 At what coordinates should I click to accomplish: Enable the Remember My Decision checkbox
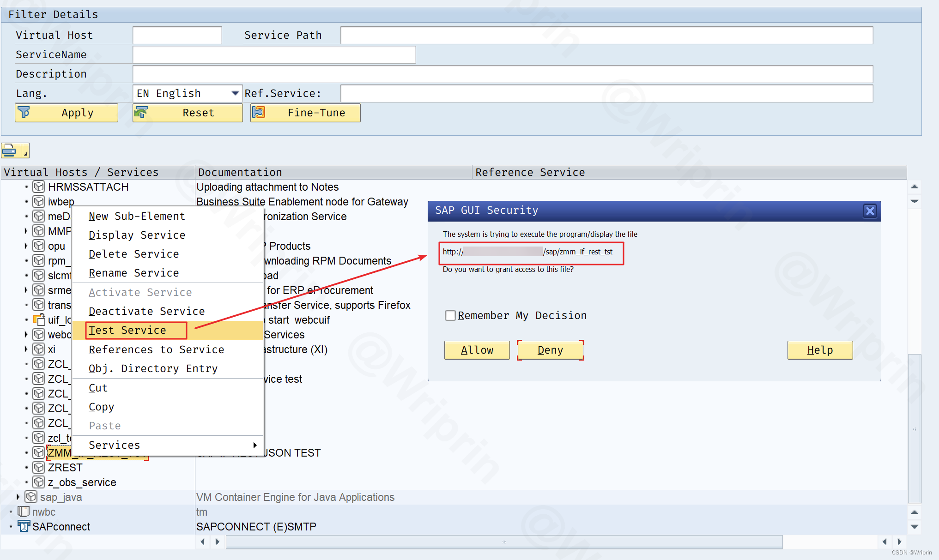click(x=450, y=315)
